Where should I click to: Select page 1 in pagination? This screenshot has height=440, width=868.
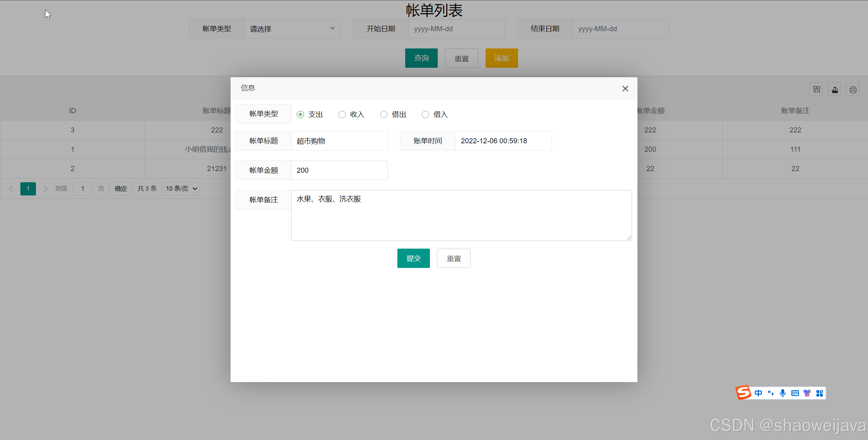point(28,189)
